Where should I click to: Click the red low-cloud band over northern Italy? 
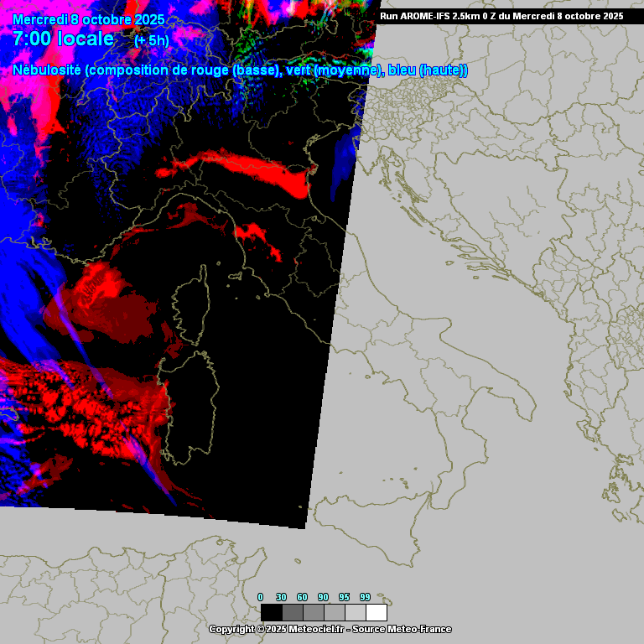[252, 170]
